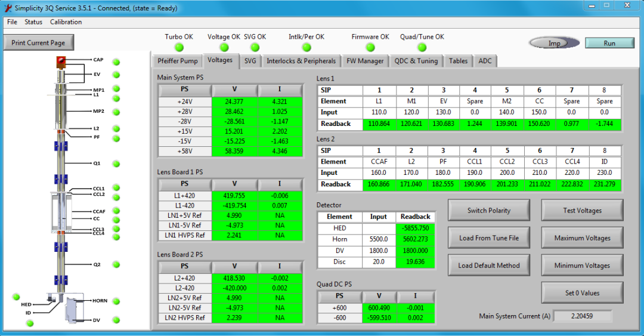The height and width of the screenshot is (336, 644).
Task: Click Detector Horn input field 5500.0
Action: (x=379, y=239)
